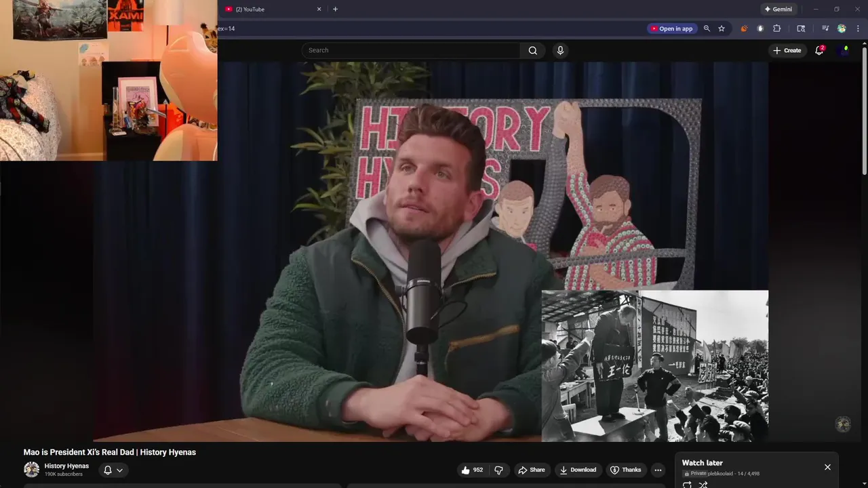Open History Hyenas channel link
The image size is (868, 488).
click(66, 466)
